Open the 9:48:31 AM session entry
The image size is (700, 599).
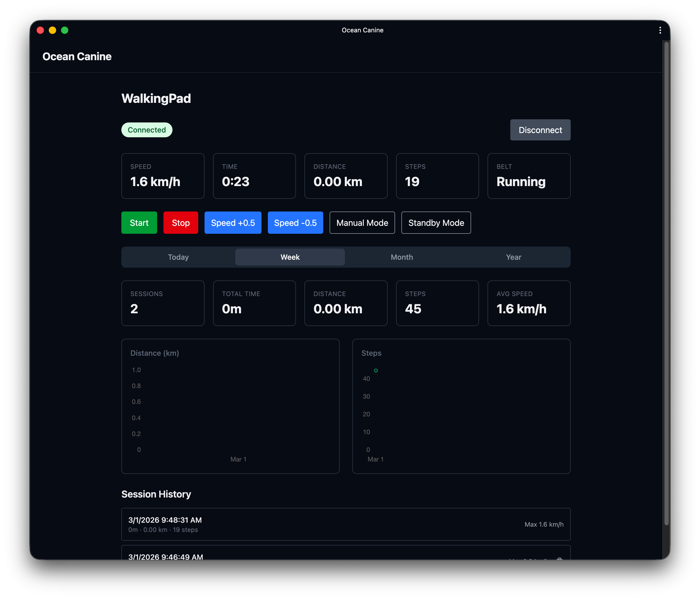pyautogui.click(x=345, y=524)
